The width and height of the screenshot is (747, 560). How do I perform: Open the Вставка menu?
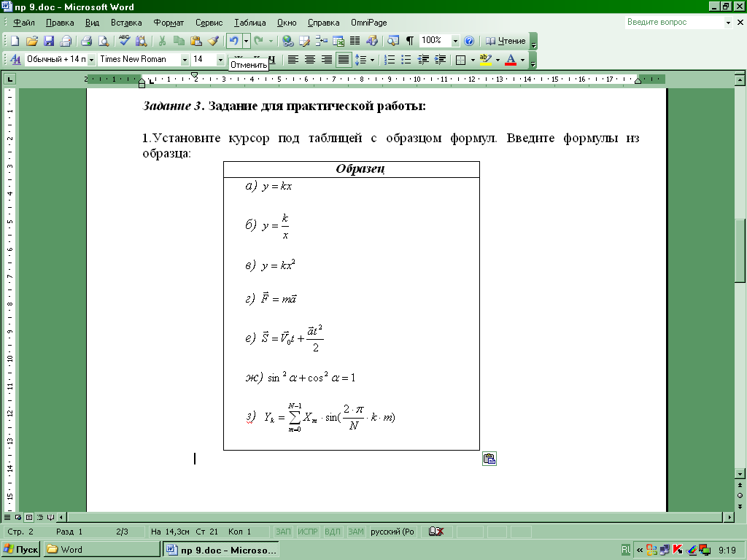pyautogui.click(x=126, y=23)
